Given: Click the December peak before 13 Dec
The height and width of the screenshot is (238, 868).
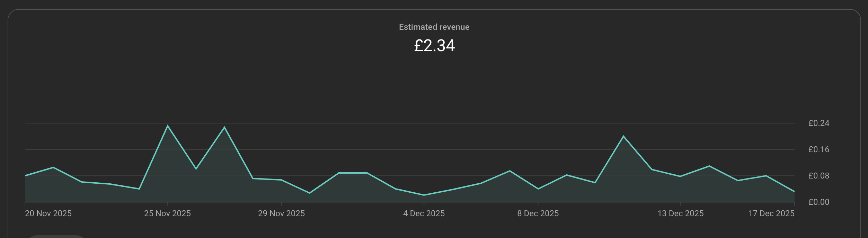Looking at the screenshot, I should point(623,136).
